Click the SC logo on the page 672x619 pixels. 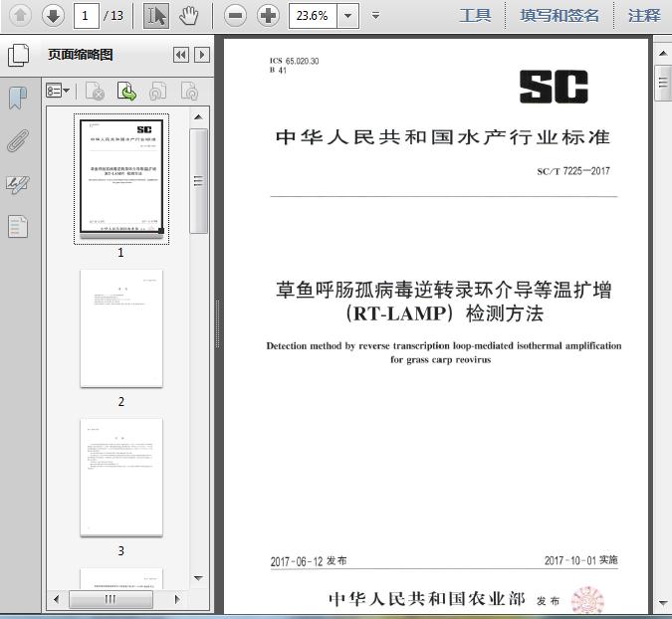(554, 87)
